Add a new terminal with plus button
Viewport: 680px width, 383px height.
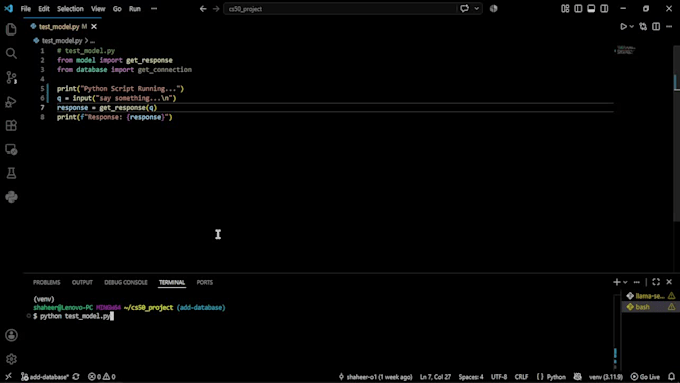616,282
